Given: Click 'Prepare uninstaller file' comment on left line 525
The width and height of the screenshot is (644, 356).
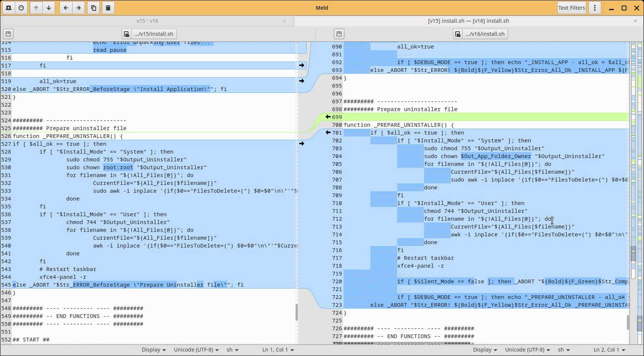Looking at the screenshot, I should click(x=86, y=128).
